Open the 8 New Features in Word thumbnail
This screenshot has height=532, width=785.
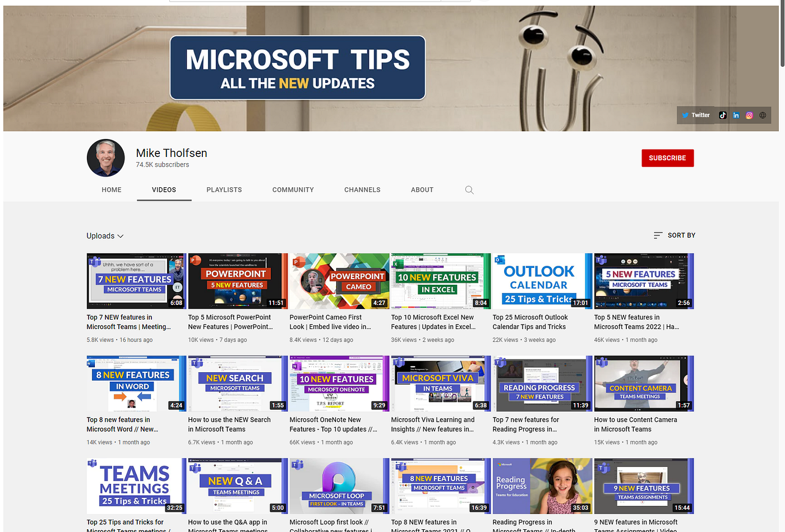click(136, 383)
